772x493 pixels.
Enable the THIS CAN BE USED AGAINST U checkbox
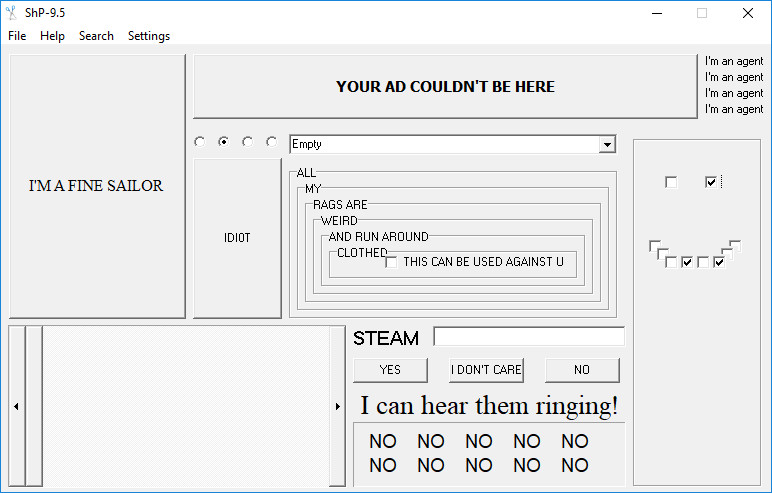tap(391, 262)
